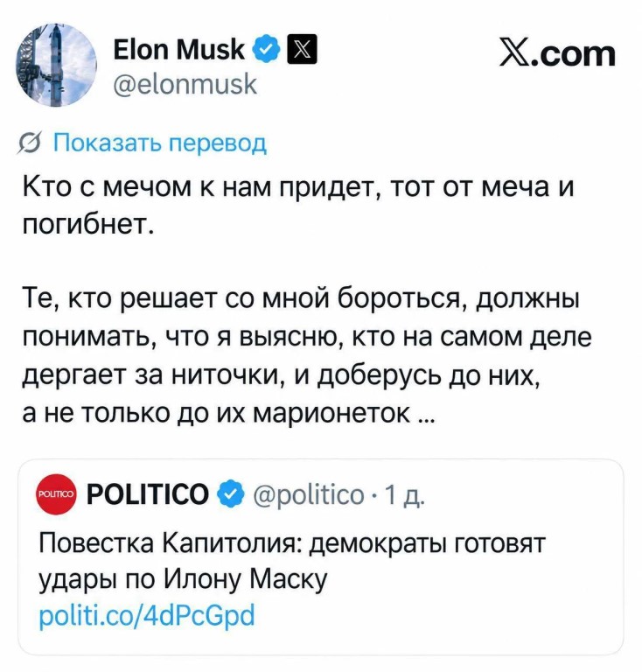
Task: Click the POLITICO account name
Action: (x=147, y=493)
